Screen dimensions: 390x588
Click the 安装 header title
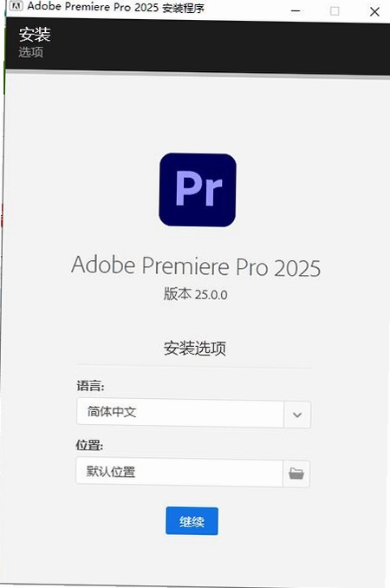35,35
